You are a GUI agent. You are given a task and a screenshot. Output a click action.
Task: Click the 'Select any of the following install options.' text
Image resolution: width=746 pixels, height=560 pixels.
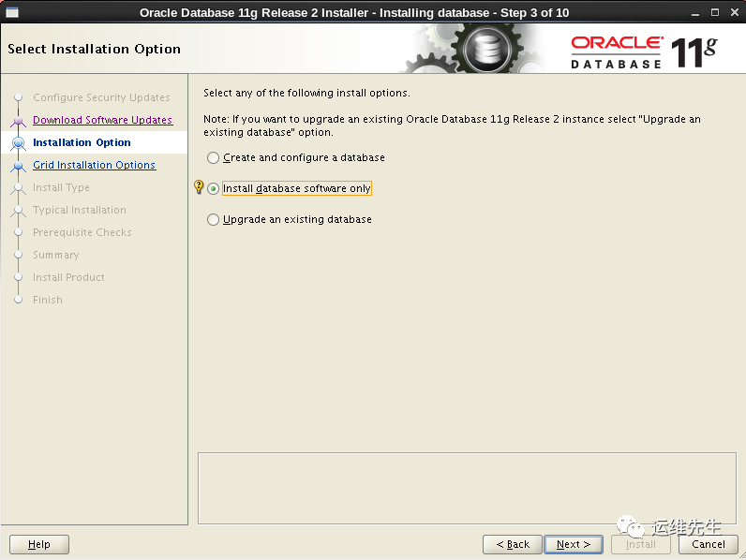306,93
